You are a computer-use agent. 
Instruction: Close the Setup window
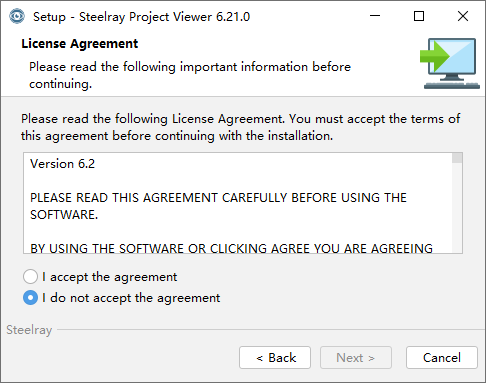(463, 16)
